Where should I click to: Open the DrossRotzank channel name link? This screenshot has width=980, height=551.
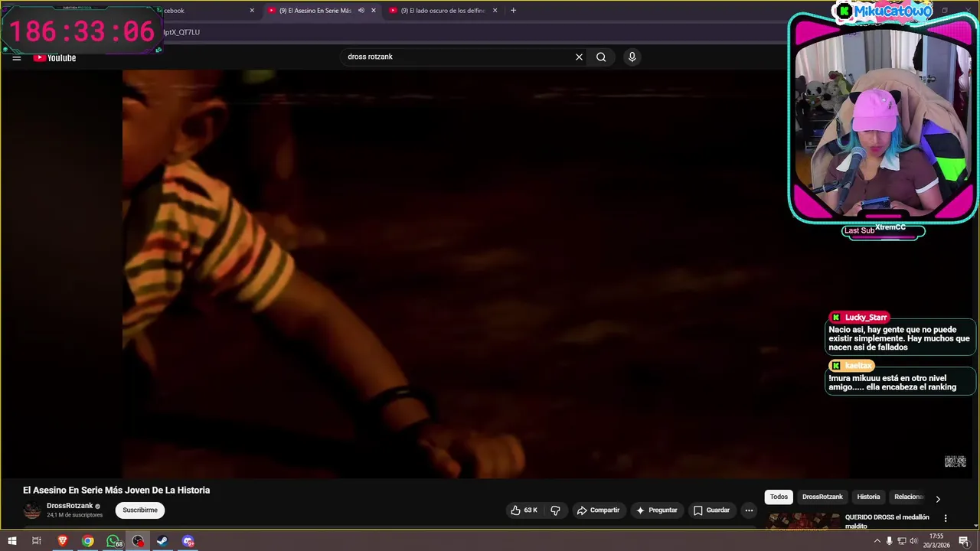(x=70, y=506)
